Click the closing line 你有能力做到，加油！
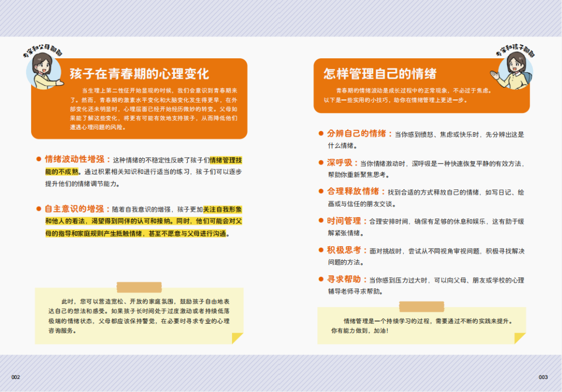562x392 pixels. (x=360, y=331)
